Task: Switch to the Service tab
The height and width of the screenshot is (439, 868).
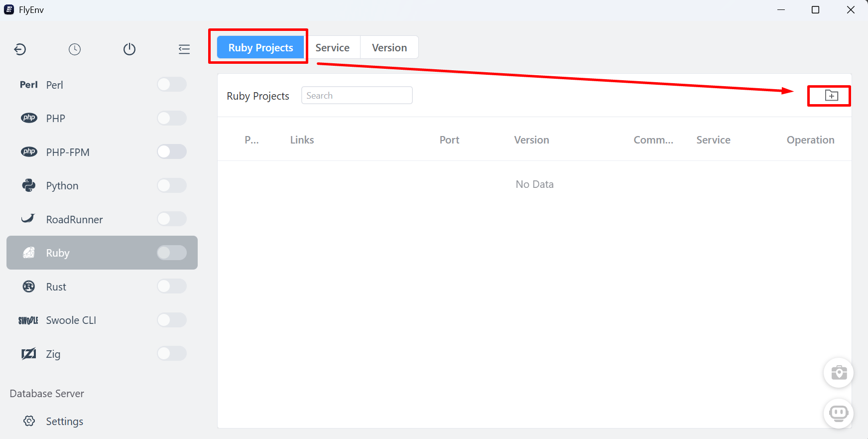Action: click(x=332, y=47)
